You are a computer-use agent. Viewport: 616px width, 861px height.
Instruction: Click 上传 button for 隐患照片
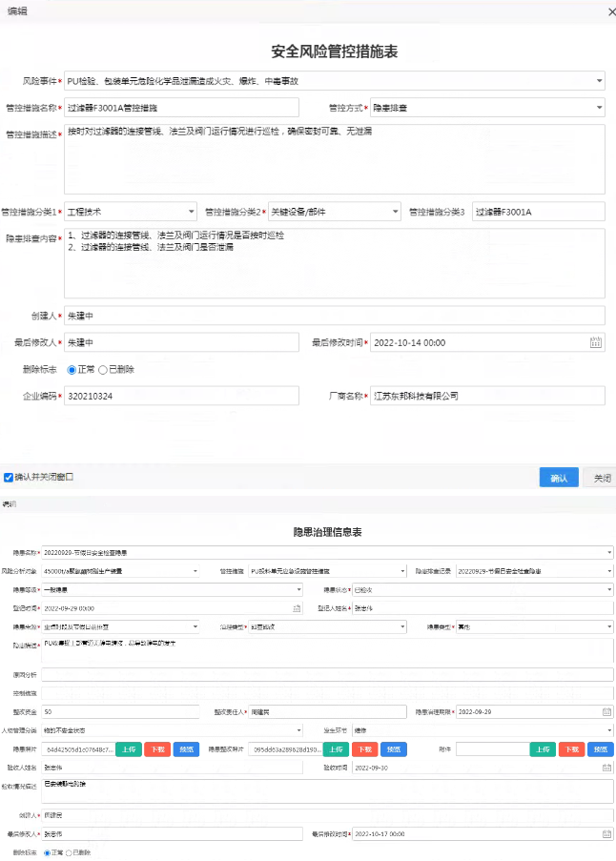129,749
